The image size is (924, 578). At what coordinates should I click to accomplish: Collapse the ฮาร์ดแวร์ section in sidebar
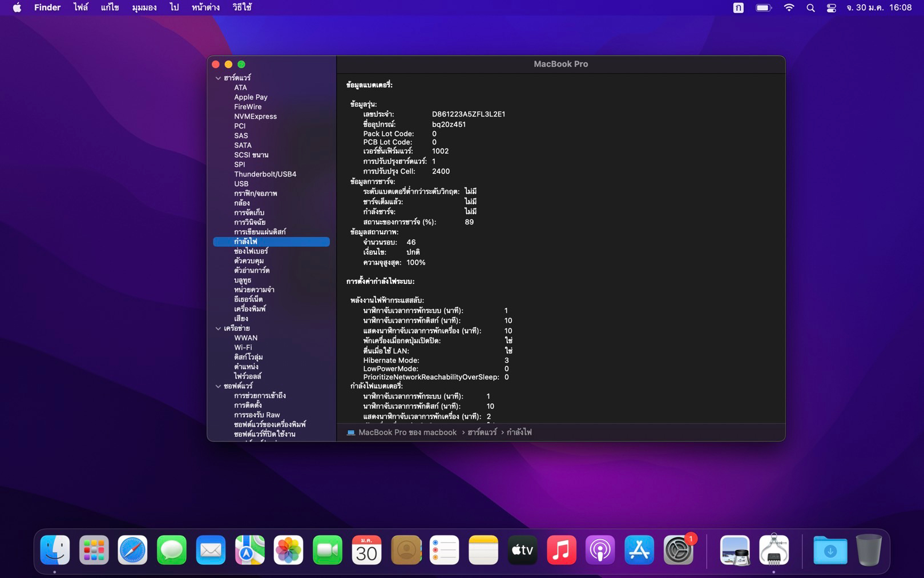[218, 78]
